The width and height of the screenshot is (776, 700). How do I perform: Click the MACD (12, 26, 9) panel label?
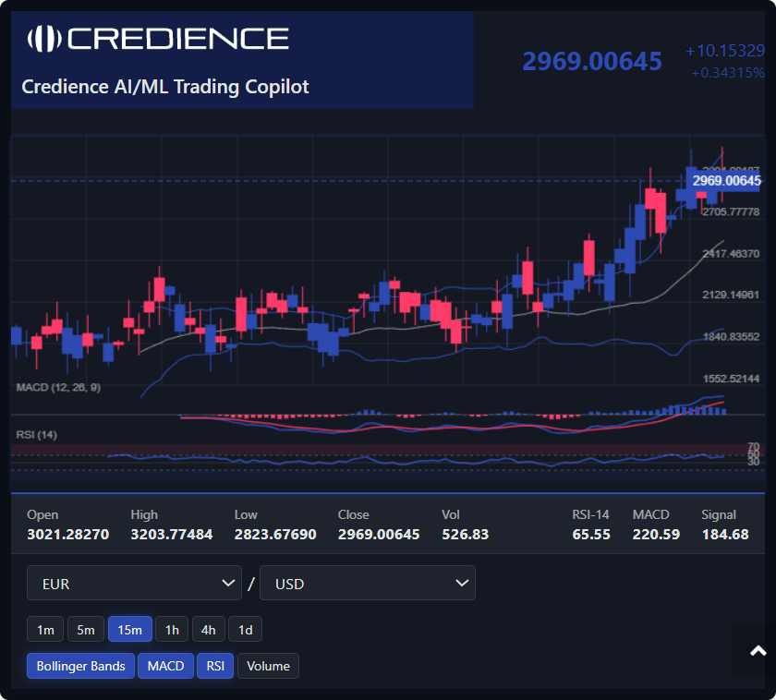tap(58, 388)
